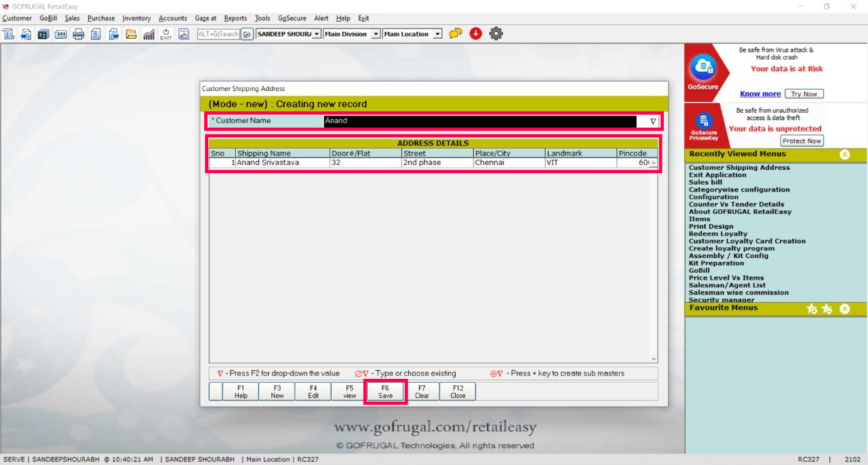Image resolution: width=868 pixels, height=465 pixels.
Task: Collapse the Favourite Menus panel
Action: 844,309
